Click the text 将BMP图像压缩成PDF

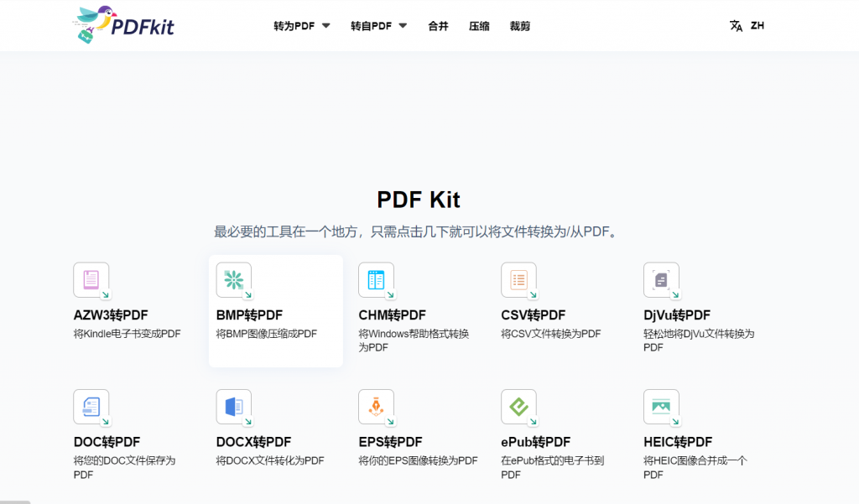(266, 334)
